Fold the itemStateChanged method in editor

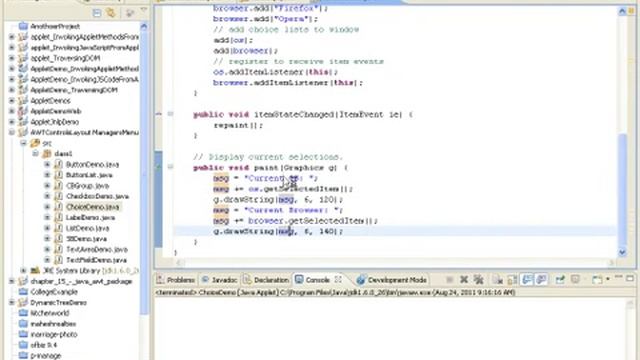point(171,114)
